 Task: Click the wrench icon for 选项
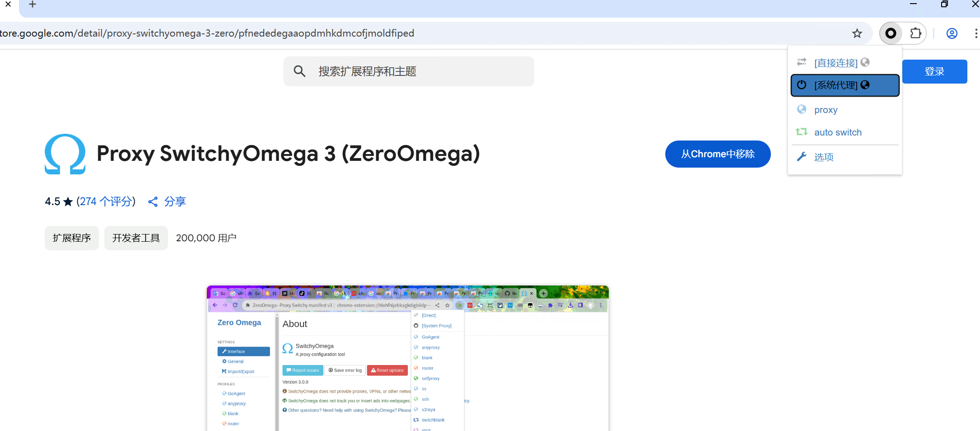(x=802, y=157)
